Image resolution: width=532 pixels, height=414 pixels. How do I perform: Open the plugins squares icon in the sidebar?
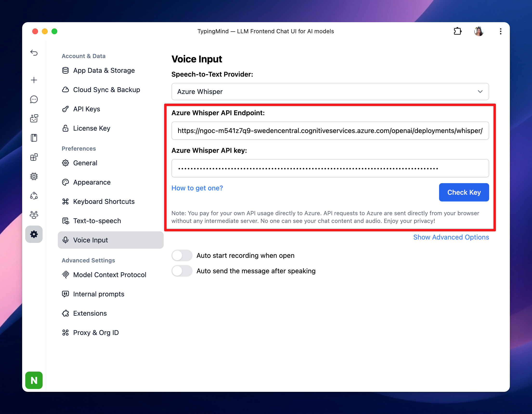[34, 157]
